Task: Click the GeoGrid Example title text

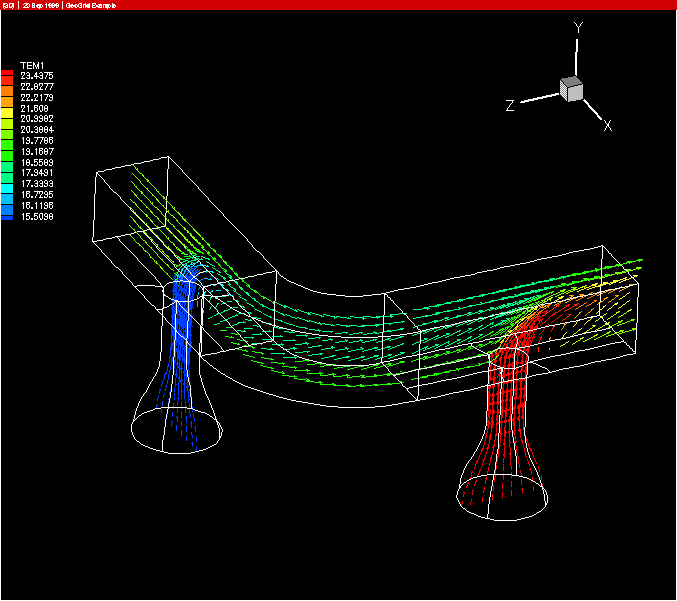Action: [93, 5]
